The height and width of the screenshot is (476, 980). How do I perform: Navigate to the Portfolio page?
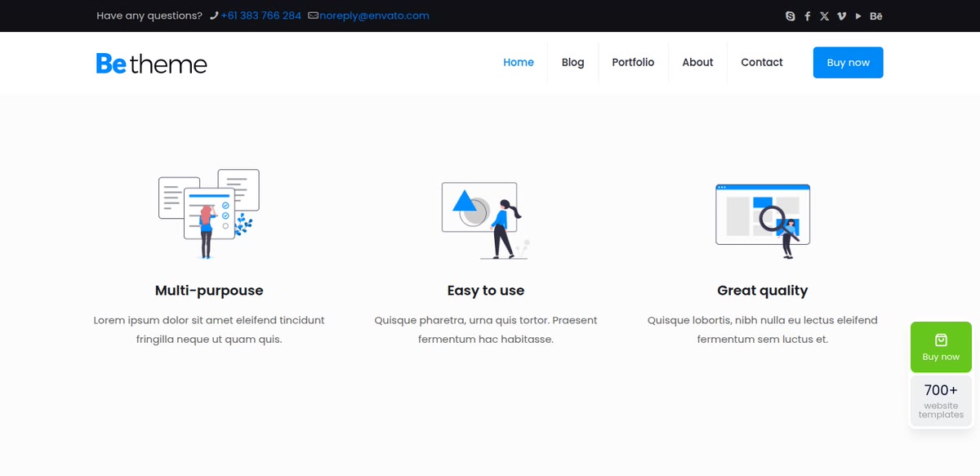pos(633,62)
